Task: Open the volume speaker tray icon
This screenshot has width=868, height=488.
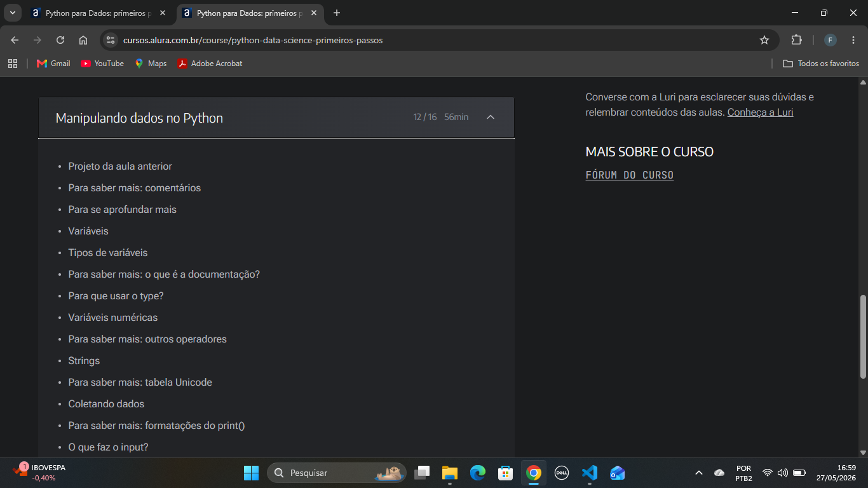Action: (783, 473)
